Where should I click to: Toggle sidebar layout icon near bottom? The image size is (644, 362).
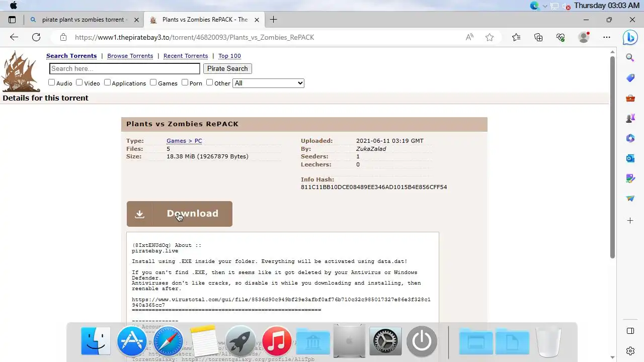(x=630, y=331)
